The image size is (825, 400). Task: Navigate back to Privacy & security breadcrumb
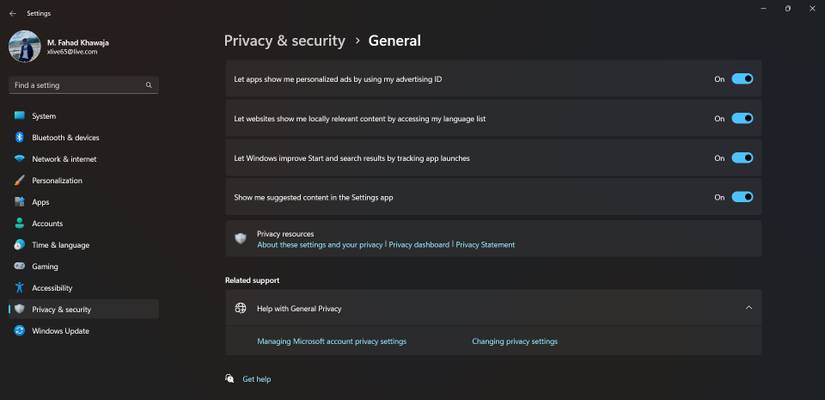tap(284, 41)
